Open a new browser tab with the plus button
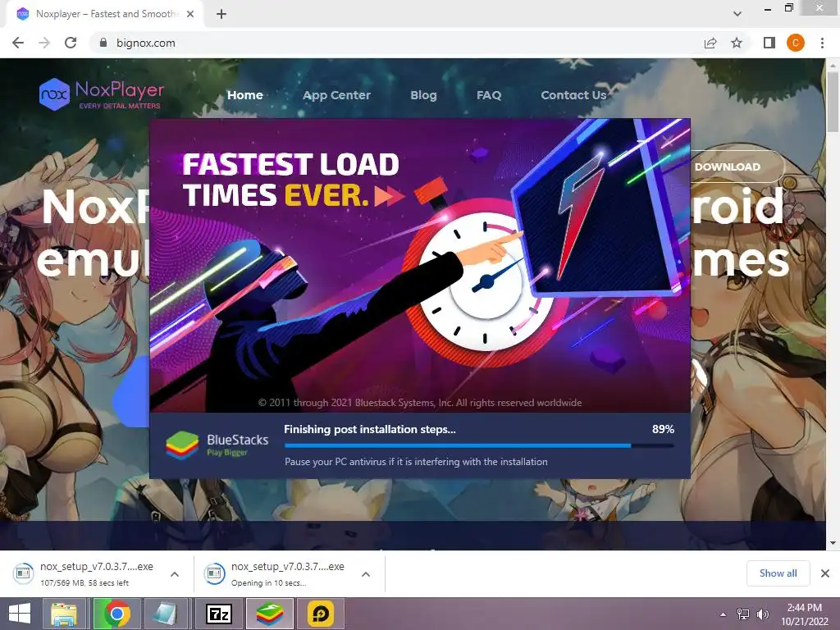The image size is (840, 630). pyautogui.click(x=221, y=14)
